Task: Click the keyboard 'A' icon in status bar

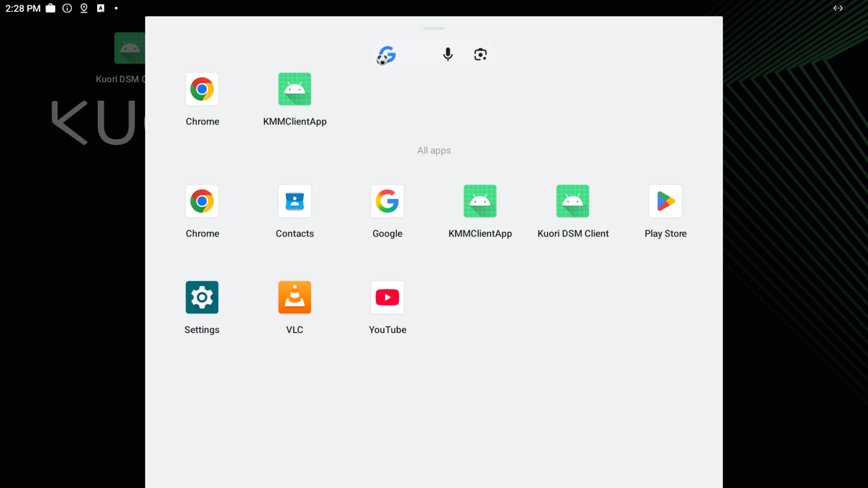Action: tap(101, 8)
